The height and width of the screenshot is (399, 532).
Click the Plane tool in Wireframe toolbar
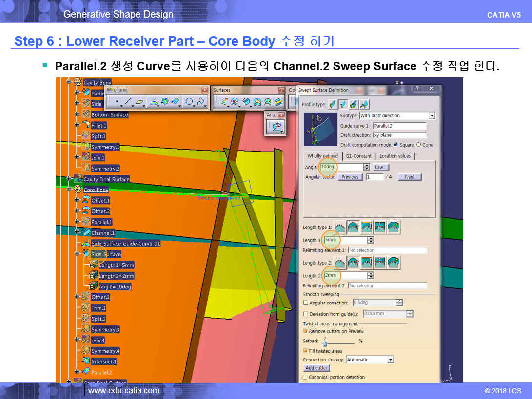coord(140,102)
